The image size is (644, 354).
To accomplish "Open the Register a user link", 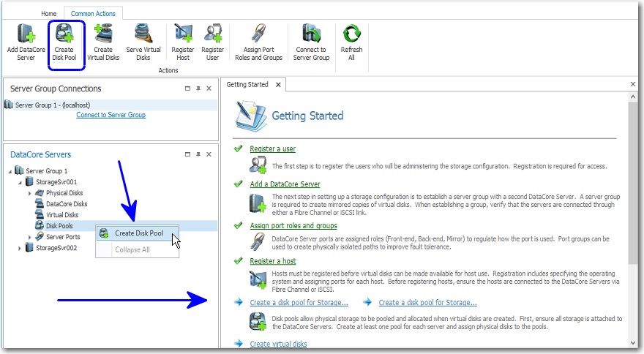I will [x=272, y=148].
